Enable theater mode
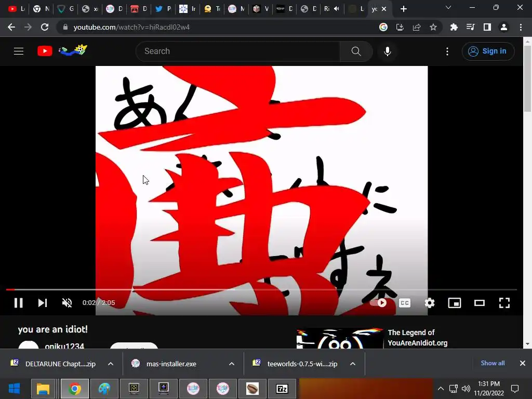 point(480,303)
